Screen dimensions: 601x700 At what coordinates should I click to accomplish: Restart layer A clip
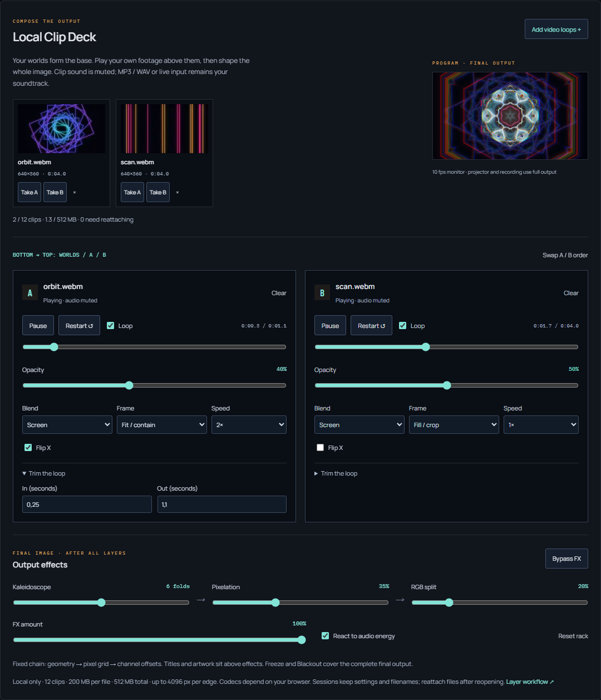79,326
